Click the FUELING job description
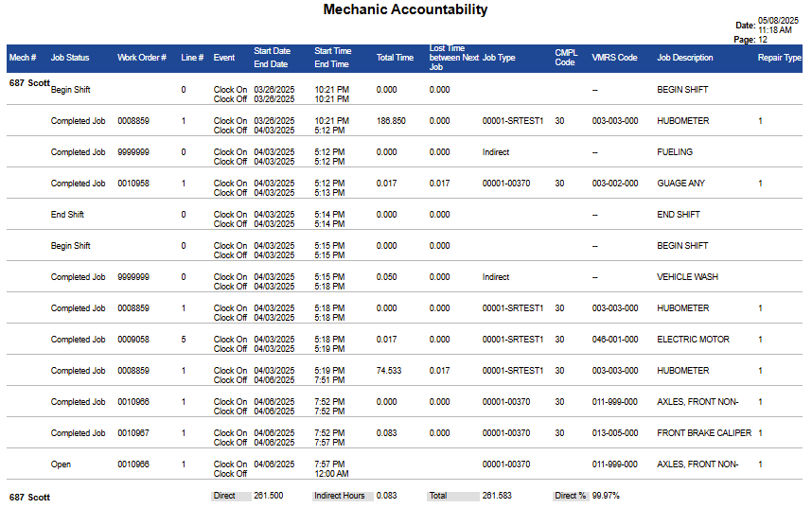The height and width of the screenshot is (508, 812). (x=675, y=152)
